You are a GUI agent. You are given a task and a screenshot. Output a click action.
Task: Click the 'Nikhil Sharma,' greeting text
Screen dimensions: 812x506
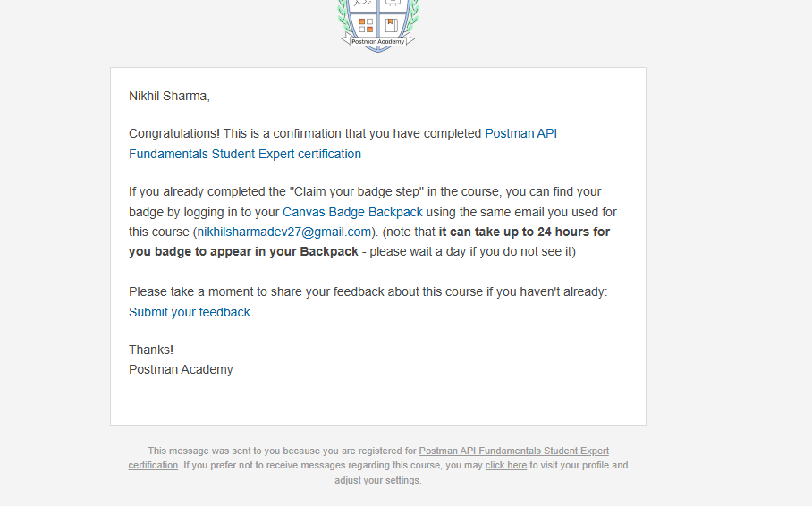169,97
